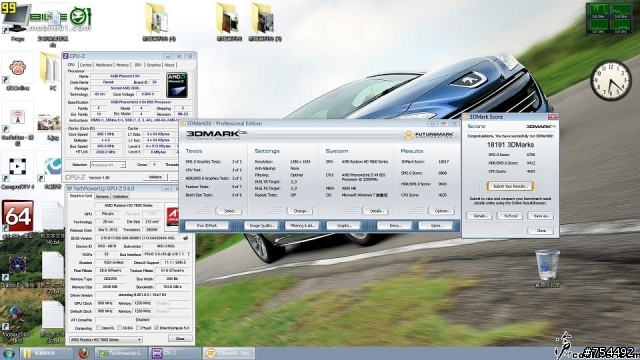This screenshot has height=360, width=640.
Task: Open Graphs... in 3DMark06
Action: [x=344, y=225]
